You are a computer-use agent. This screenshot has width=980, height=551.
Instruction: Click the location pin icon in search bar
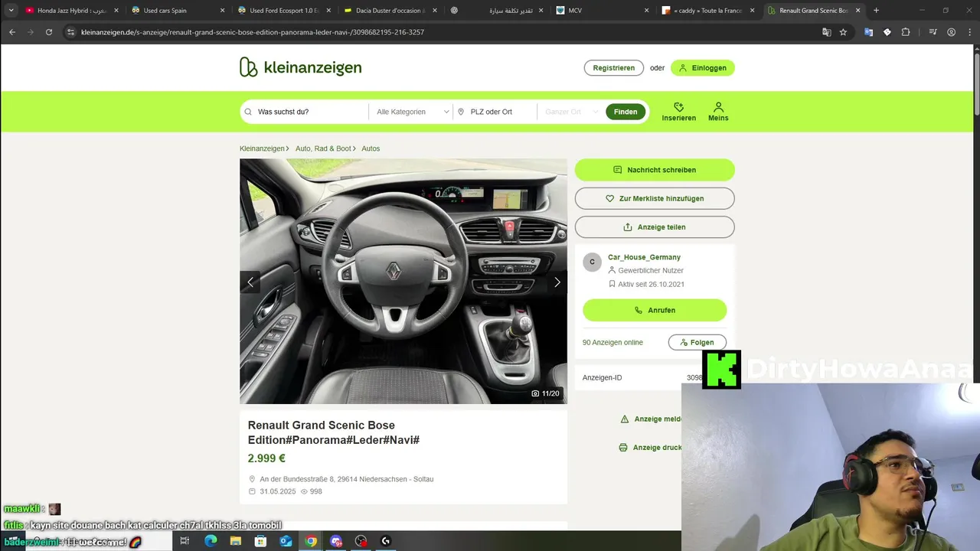(x=461, y=112)
